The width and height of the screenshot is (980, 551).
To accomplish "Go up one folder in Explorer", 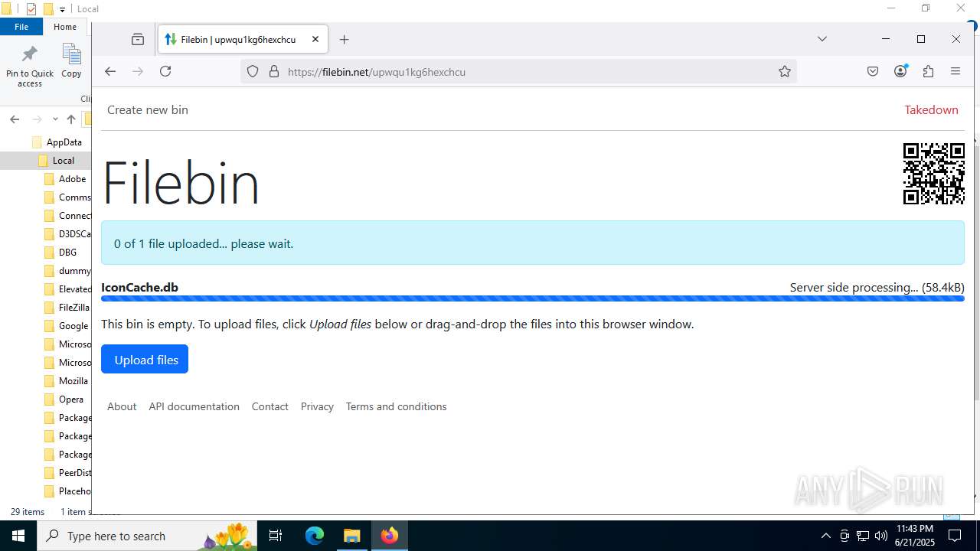I will coord(71,119).
